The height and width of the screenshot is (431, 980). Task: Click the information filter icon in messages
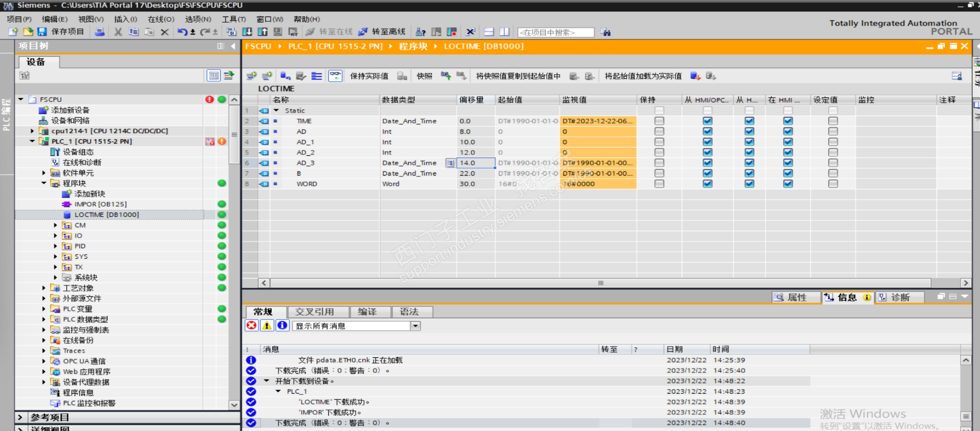coord(282,326)
